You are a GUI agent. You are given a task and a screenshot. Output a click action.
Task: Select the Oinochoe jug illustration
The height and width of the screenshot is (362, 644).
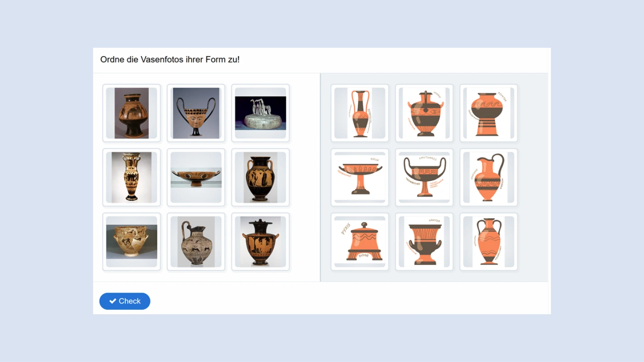tap(489, 177)
